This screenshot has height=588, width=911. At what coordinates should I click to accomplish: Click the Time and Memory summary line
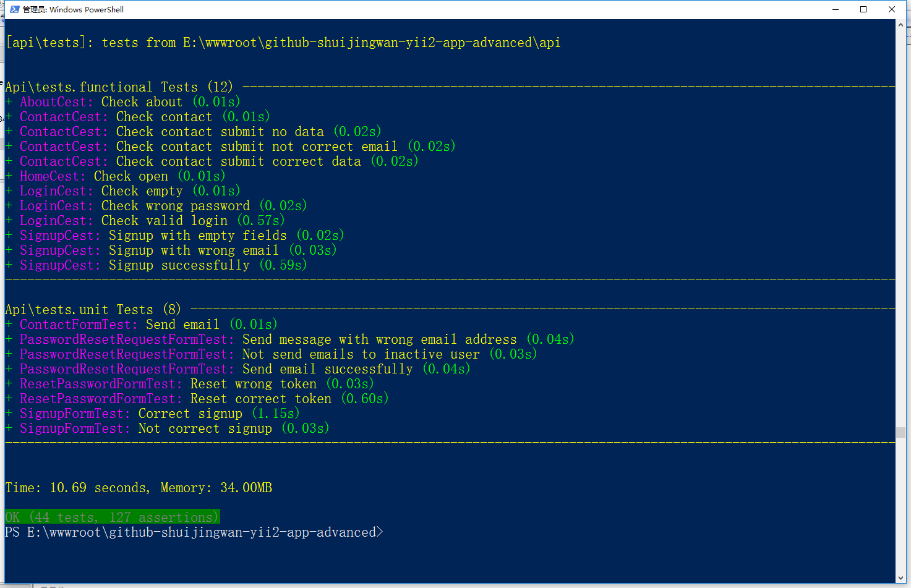click(x=139, y=488)
